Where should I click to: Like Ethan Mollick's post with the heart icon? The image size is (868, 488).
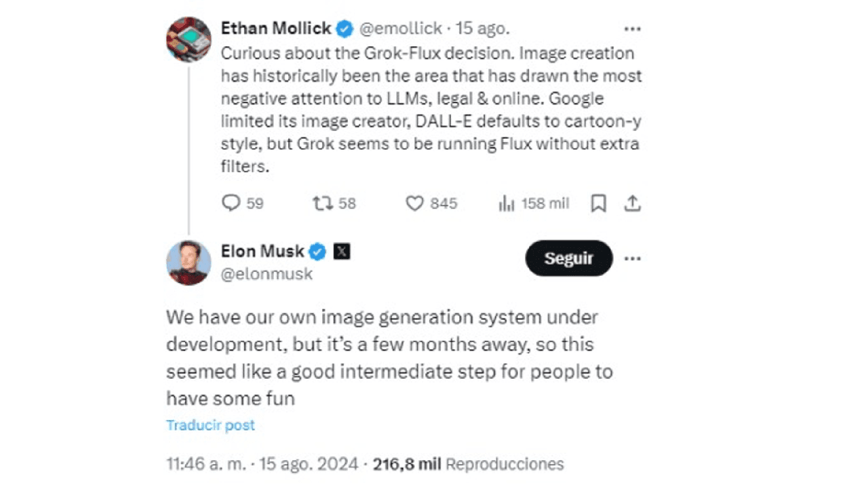[x=414, y=203]
